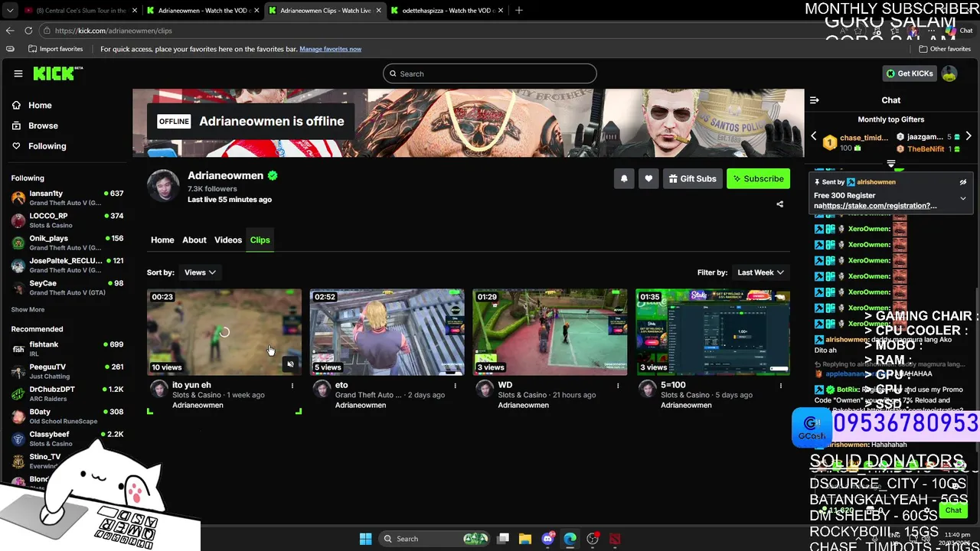Open Iansan1ty channel in Following

(67, 197)
